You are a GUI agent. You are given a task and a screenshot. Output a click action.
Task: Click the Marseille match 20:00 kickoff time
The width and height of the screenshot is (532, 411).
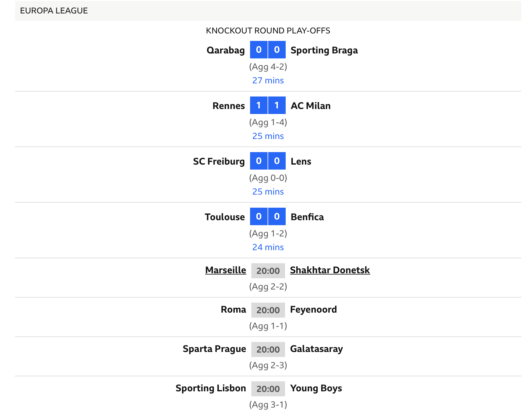click(x=268, y=271)
